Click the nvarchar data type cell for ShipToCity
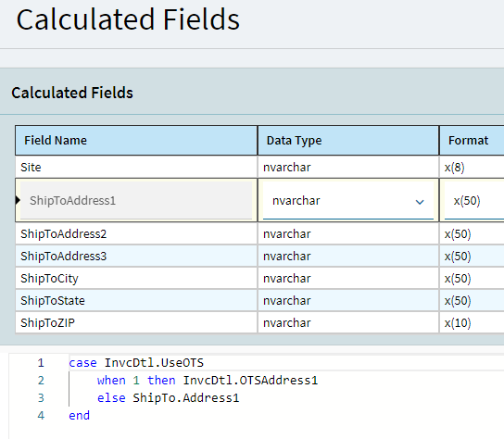The width and height of the screenshot is (504, 439). tap(348, 278)
